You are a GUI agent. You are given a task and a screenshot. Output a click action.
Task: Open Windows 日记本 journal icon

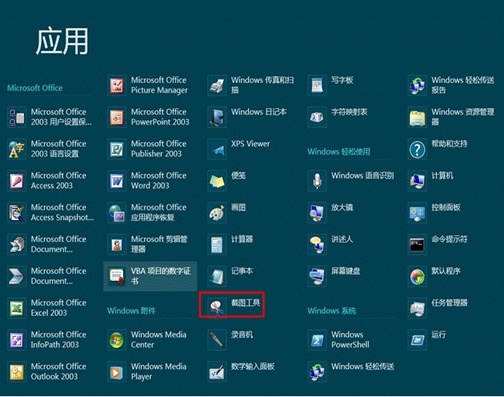pyautogui.click(x=217, y=117)
